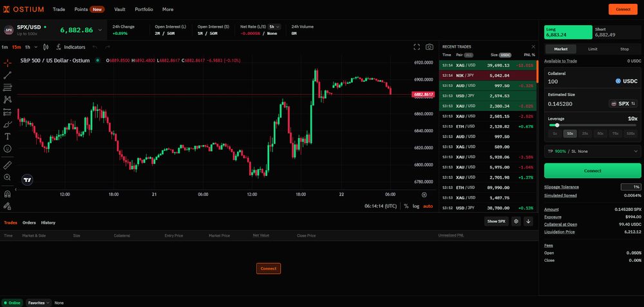The image size is (644, 307).
Task: Take a chart snapshot with camera icon
Action: (429, 47)
